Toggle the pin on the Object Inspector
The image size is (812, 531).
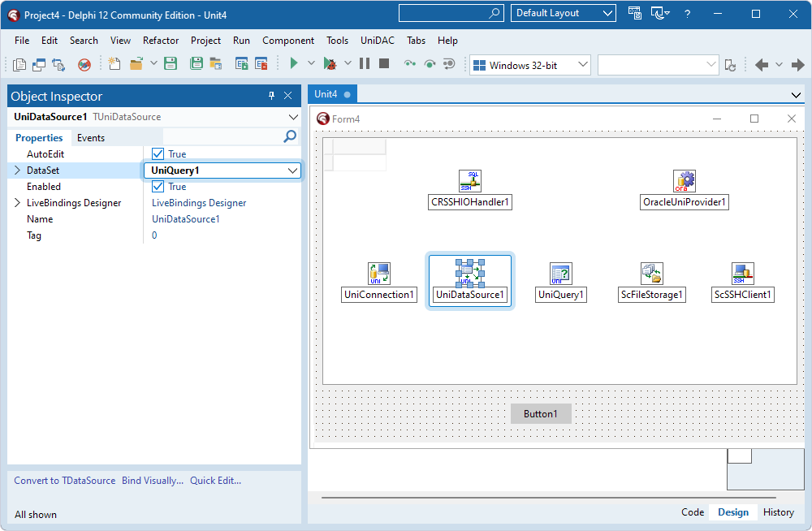[x=272, y=96]
